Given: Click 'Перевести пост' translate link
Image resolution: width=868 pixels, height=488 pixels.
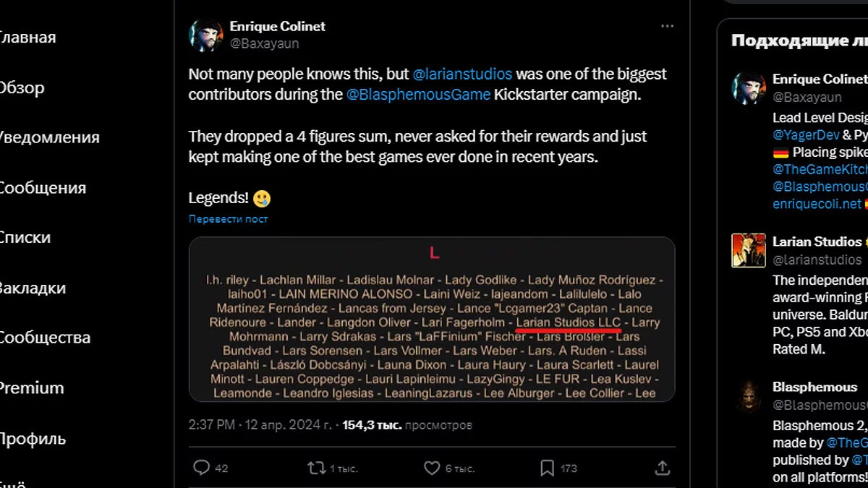Looking at the screenshot, I should pyautogui.click(x=228, y=218).
